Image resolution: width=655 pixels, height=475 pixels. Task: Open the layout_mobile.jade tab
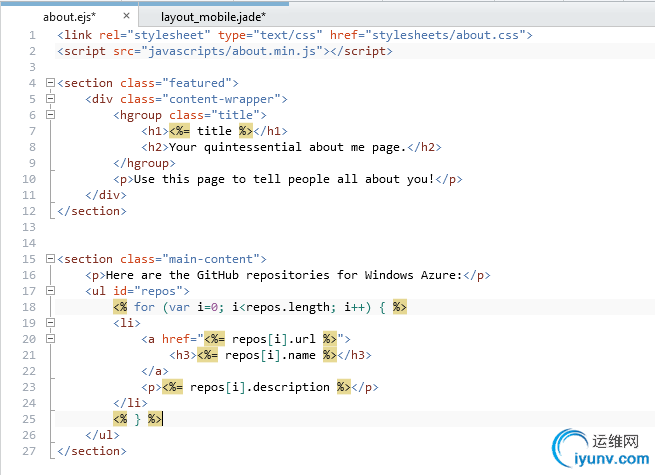click(x=213, y=17)
